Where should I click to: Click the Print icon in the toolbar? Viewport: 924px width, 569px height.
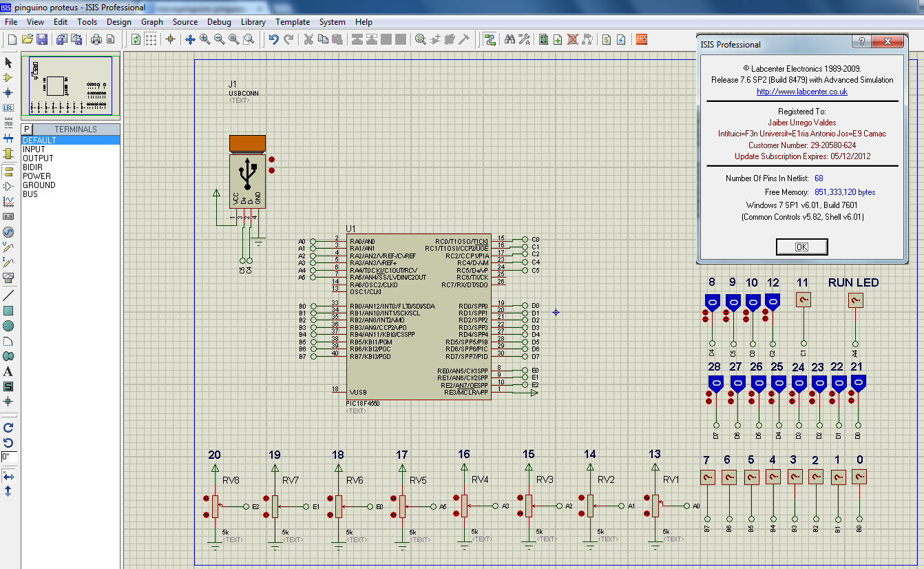(96, 39)
